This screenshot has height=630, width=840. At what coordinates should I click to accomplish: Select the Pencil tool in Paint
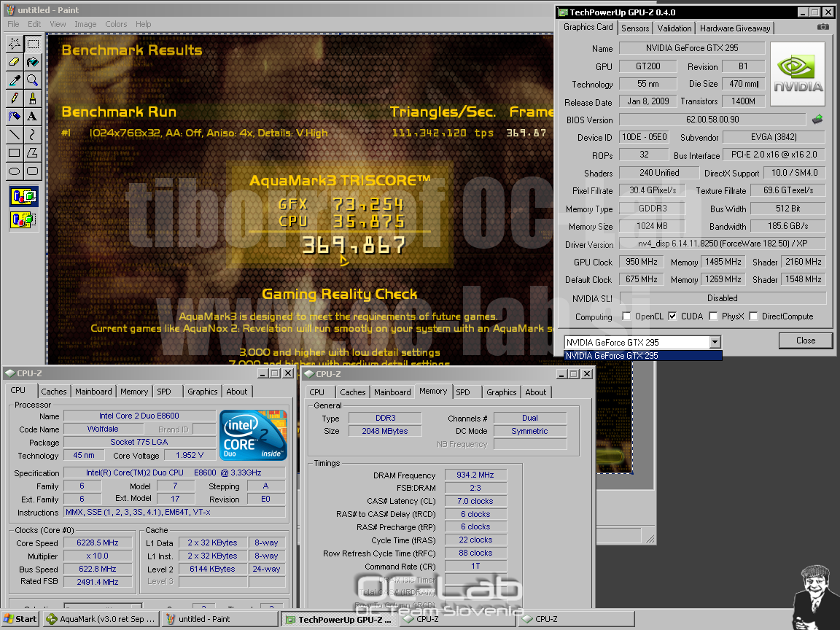(x=15, y=98)
